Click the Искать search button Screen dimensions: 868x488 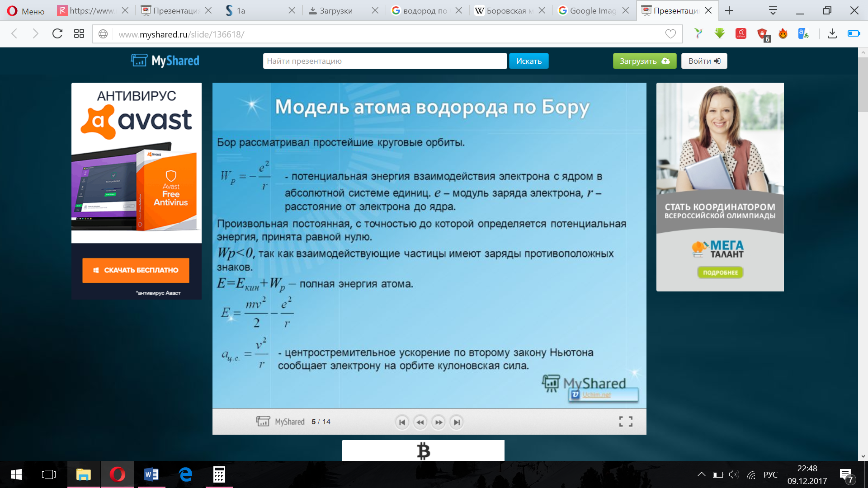click(x=528, y=61)
